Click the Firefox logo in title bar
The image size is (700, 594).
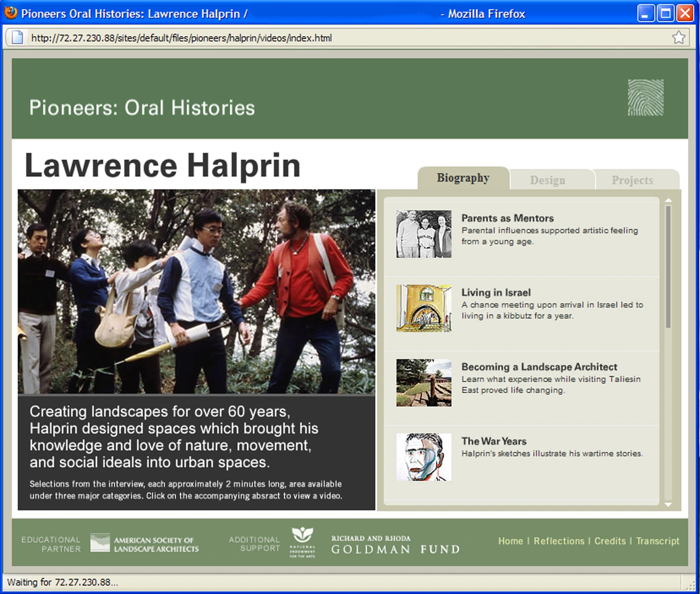(x=11, y=13)
